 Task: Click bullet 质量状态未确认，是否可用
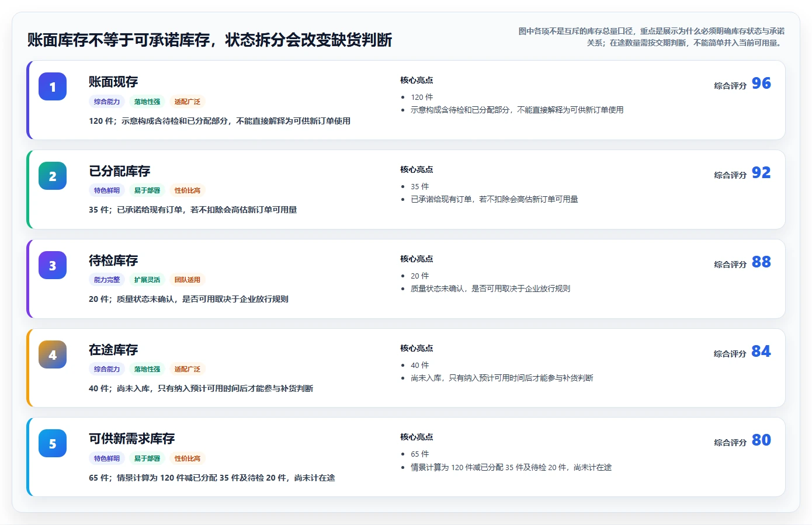tap(490, 288)
